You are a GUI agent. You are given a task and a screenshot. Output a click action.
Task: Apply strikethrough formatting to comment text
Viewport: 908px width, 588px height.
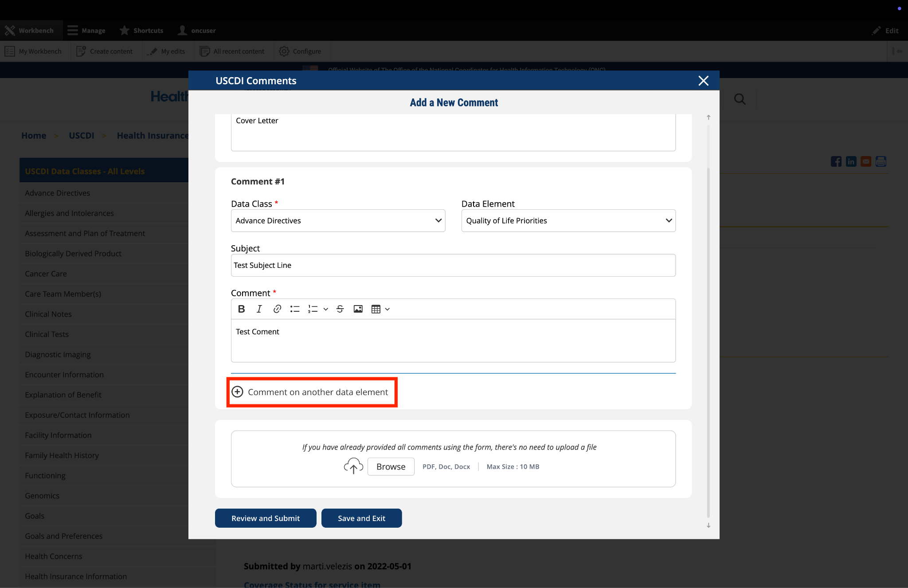pyautogui.click(x=340, y=309)
